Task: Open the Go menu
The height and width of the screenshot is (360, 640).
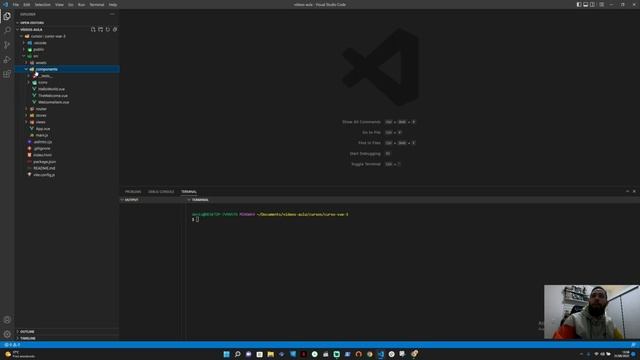Action: point(71,4)
